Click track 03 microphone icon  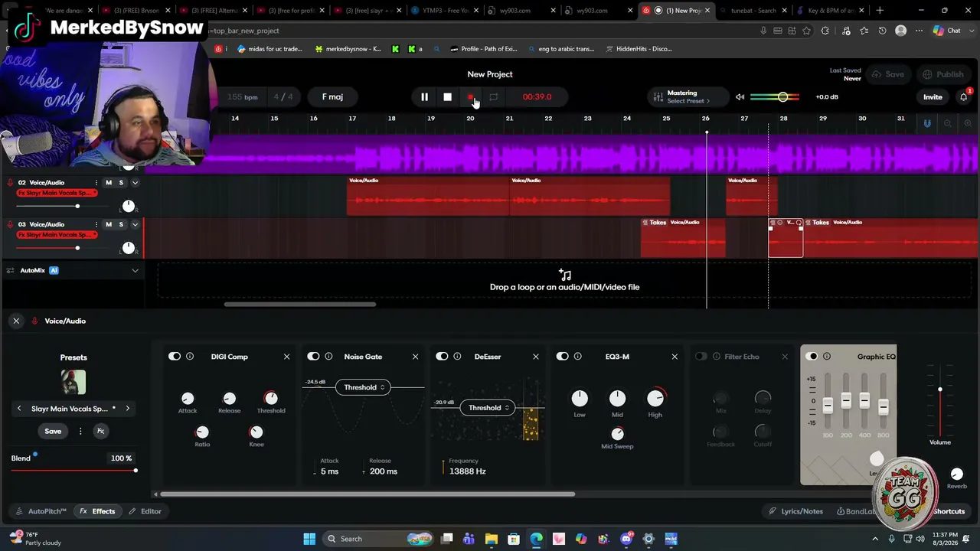(x=10, y=224)
